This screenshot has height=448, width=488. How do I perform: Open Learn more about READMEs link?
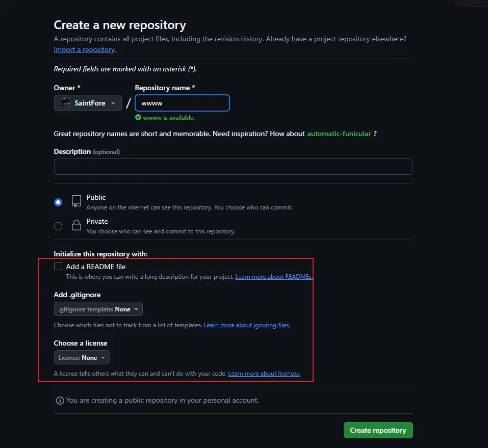point(273,277)
